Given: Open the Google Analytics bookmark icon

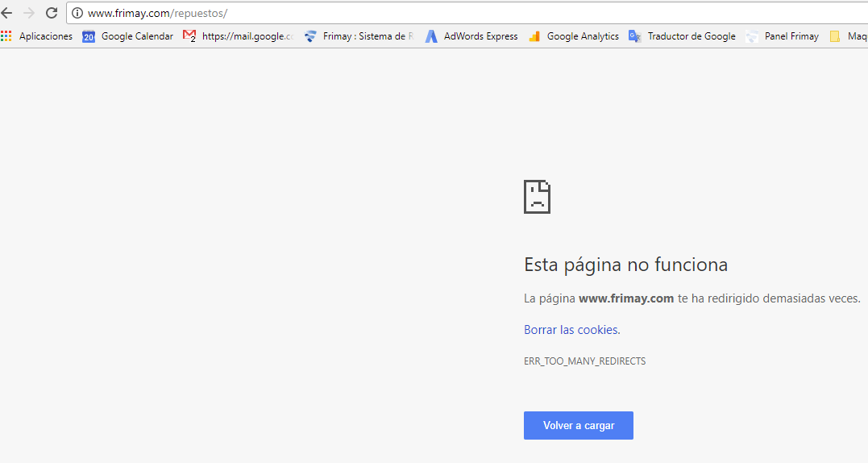Looking at the screenshot, I should tap(534, 36).
